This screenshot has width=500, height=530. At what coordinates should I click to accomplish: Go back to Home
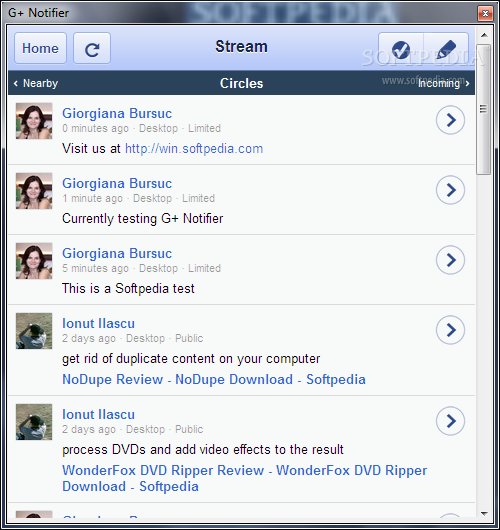pyautogui.click(x=40, y=48)
